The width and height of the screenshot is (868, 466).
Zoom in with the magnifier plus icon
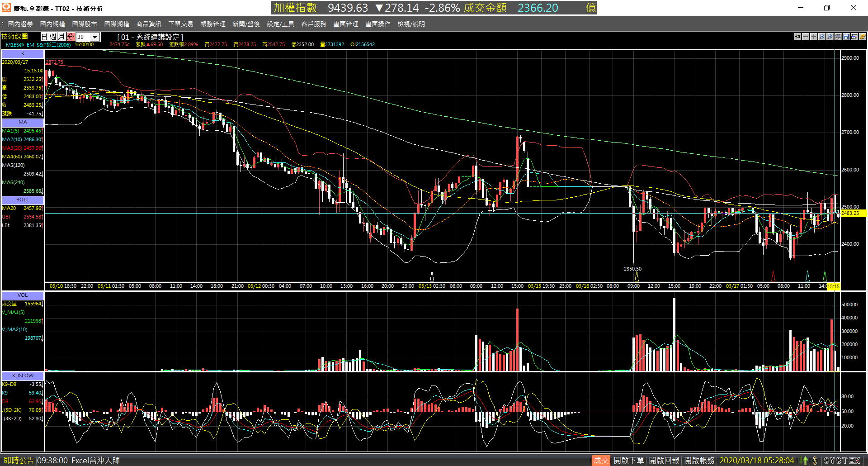point(830,37)
